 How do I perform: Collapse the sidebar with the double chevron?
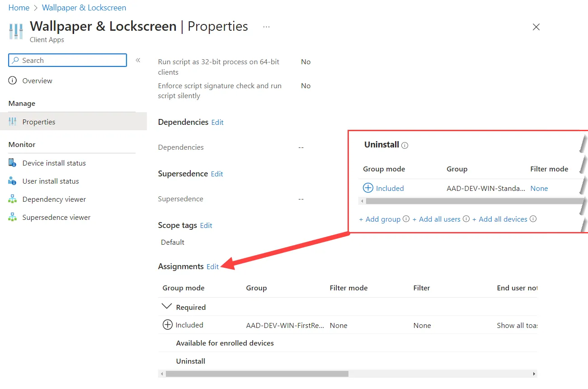click(x=138, y=60)
